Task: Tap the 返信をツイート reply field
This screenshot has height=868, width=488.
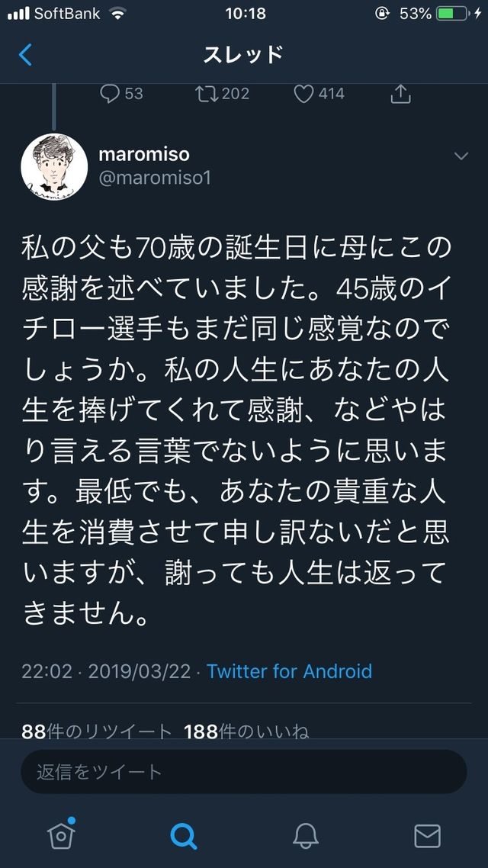Action: tap(244, 772)
